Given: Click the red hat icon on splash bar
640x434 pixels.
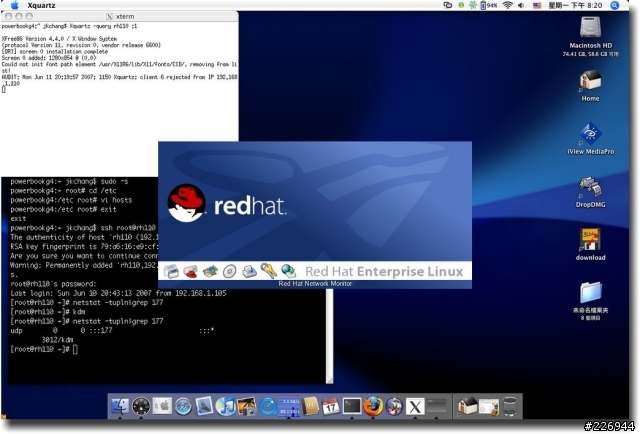Looking at the screenshot, I should point(191,271).
